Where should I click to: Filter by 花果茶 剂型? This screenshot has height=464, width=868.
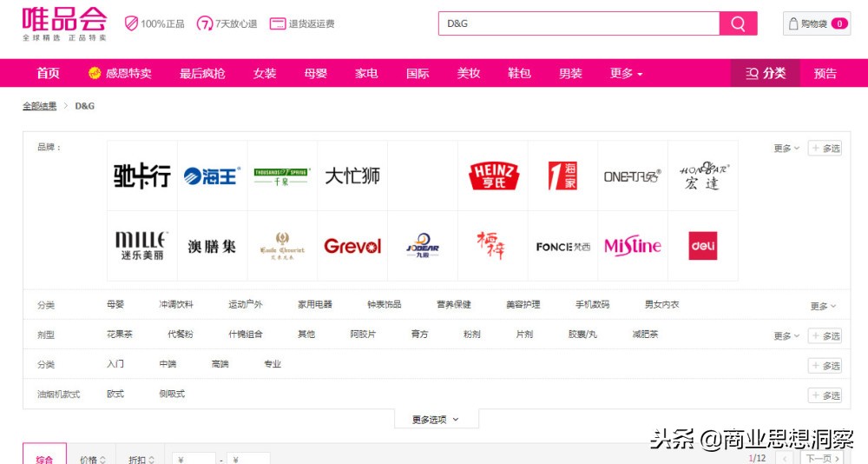[x=120, y=335]
